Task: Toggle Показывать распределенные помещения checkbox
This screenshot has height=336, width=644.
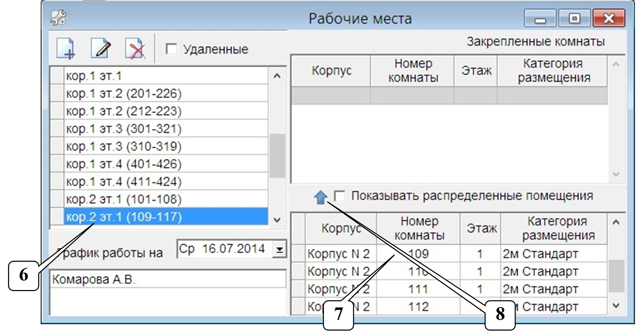Action: coord(339,196)
